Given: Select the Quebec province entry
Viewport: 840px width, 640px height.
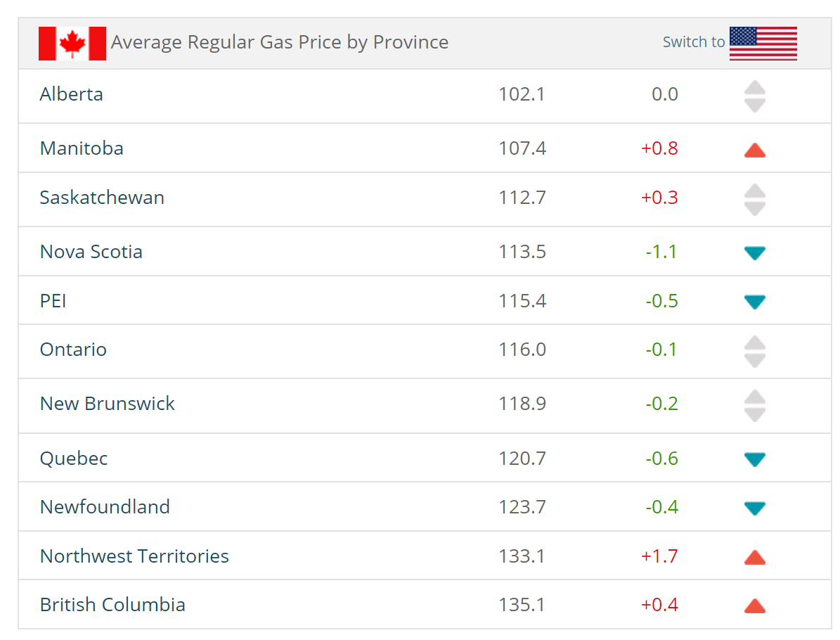Looking at the screenshot, I should [73, 458].
